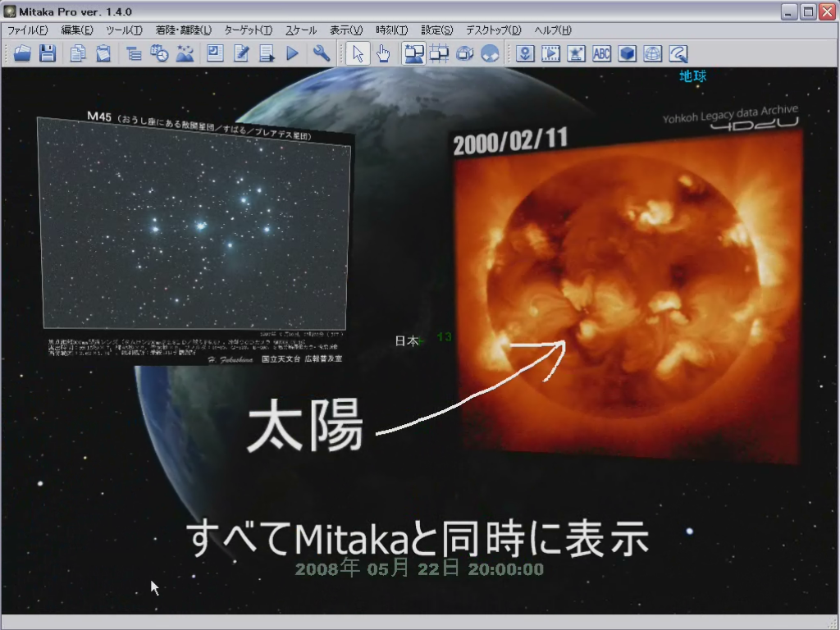Viewport: 840px width, 630px height.
Task: Click the starry mountain landscape icon
Action: click(x=185, y=53)
